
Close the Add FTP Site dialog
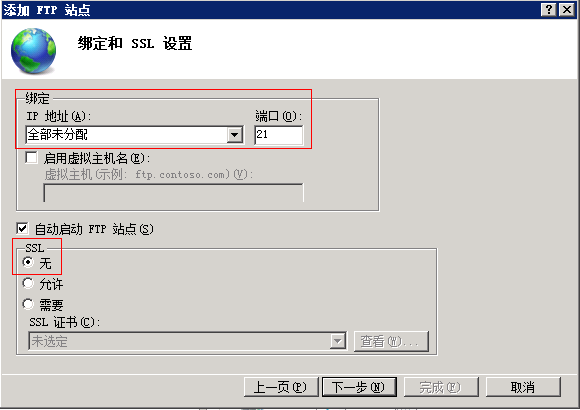[566, 10]
